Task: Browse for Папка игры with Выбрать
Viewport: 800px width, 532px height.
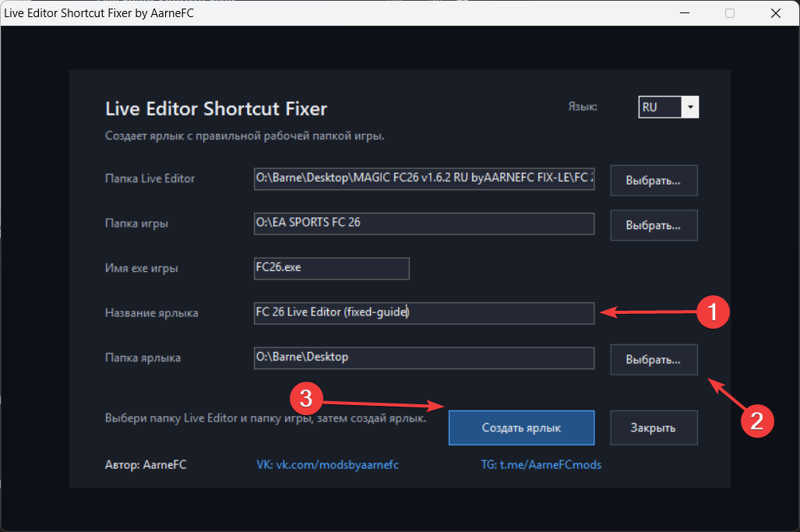Action: click(x=654, y=225)
